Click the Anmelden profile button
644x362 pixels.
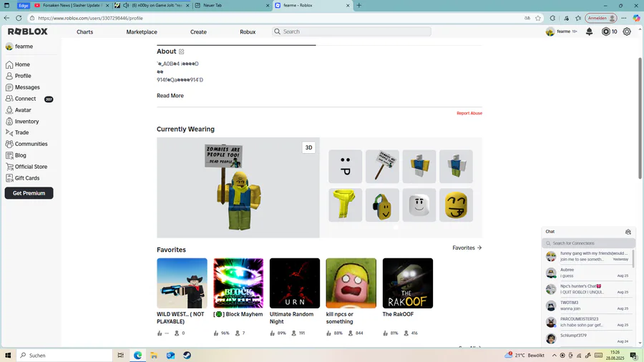click(601, 18)
